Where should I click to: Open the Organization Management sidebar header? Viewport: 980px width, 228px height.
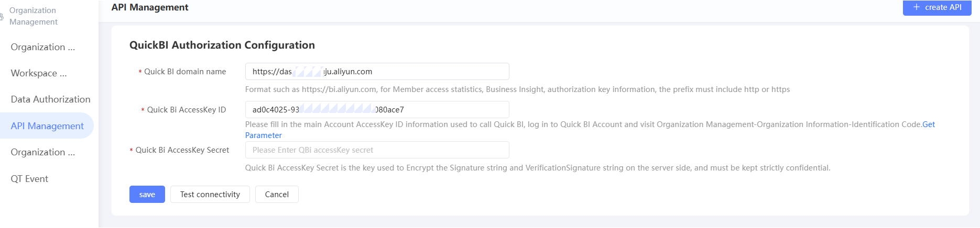coord(33,16)
